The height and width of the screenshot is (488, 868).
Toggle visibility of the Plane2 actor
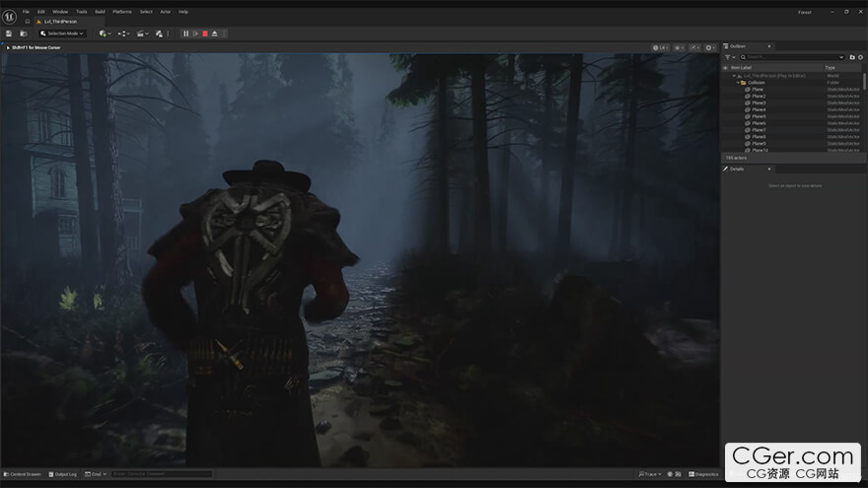click(727, 96)
